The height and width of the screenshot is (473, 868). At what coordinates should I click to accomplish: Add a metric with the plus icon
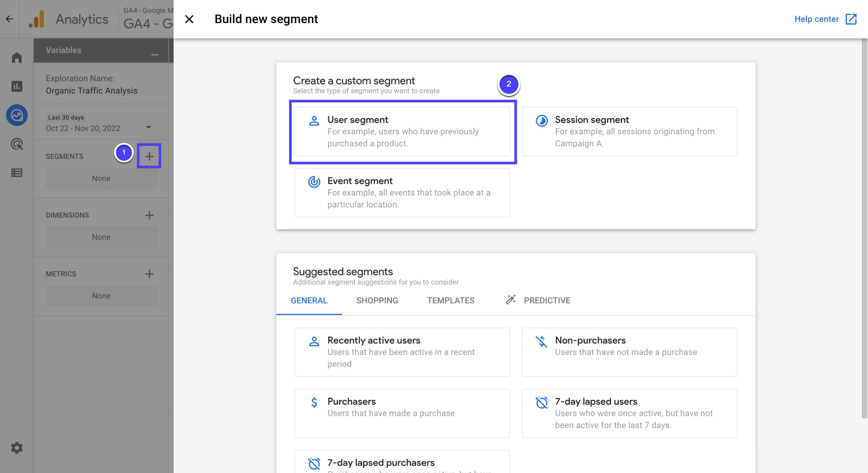[x=149, y=274]
